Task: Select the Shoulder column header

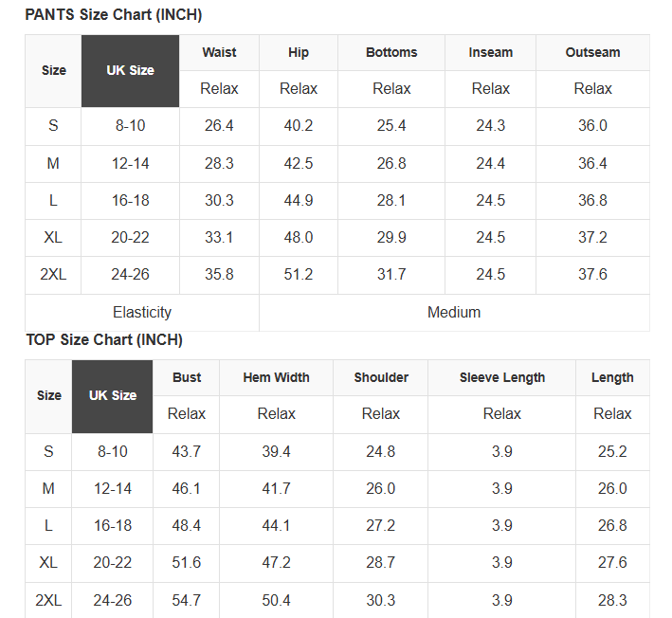Action: [x=380, y=377]
